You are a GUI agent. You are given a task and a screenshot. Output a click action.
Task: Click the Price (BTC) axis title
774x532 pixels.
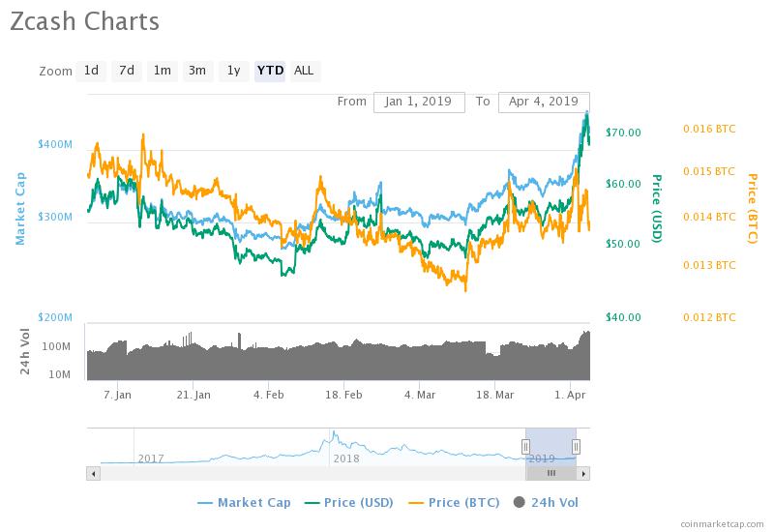(752, 208)
